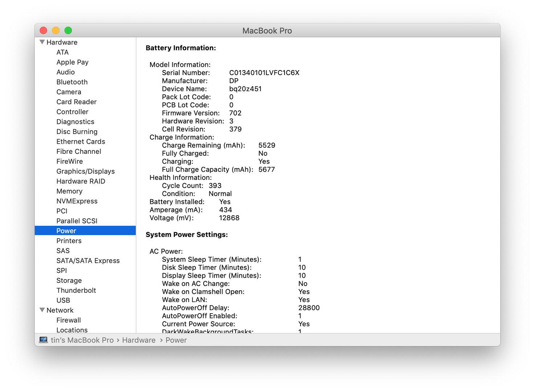Open SATA/SATA Express details
The width and height of the screenshot is (535, 392).
(x=88, y=261)
